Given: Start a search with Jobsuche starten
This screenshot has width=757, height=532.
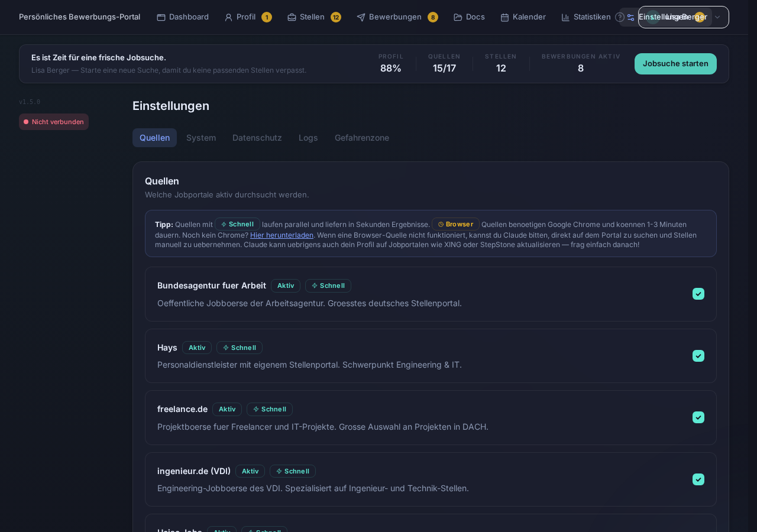Looking at the screenshot, I should pos(675,64).
